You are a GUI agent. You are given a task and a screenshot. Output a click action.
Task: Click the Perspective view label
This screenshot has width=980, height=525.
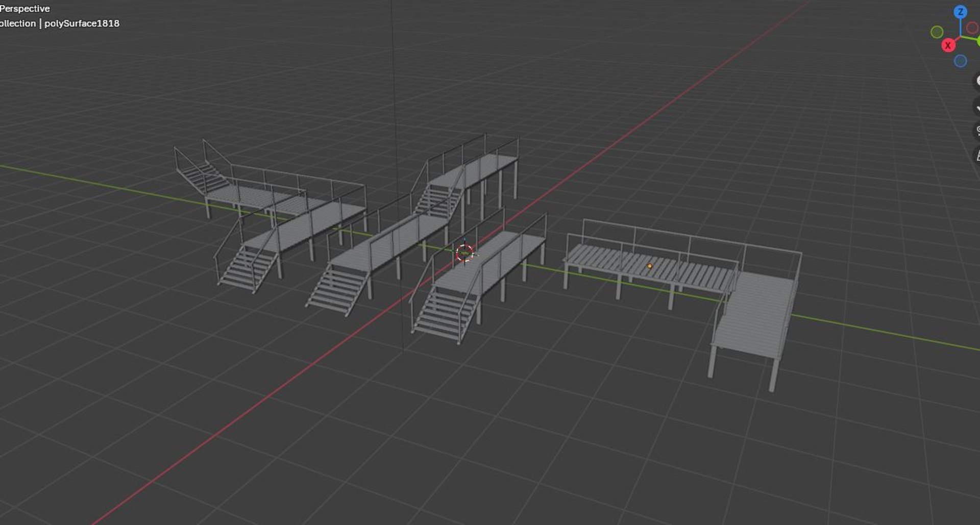click(x=25, y=9)
